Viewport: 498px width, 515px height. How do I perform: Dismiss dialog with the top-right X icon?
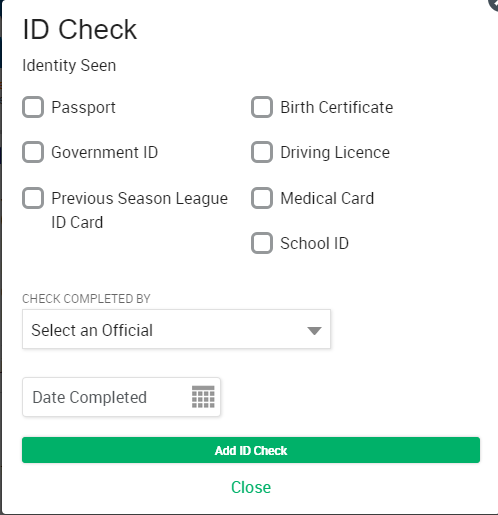(494, 4)
